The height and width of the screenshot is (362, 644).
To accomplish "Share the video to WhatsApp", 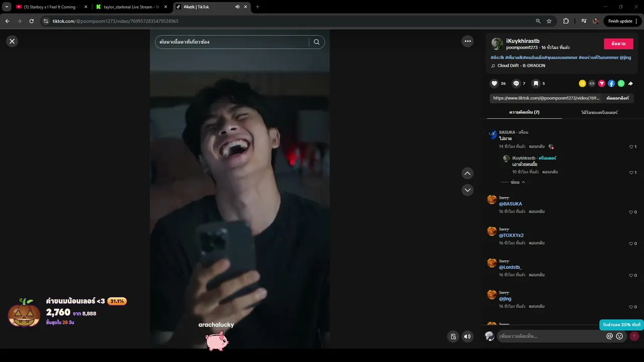I will click(x=621, y=83).
